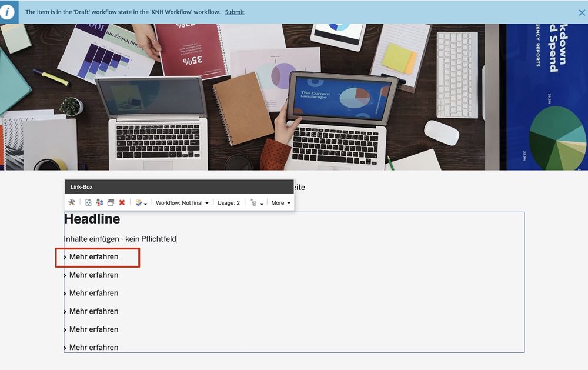Click the two-people personalization icon
This screenshot has width=588, height=370.
point(99,203)
